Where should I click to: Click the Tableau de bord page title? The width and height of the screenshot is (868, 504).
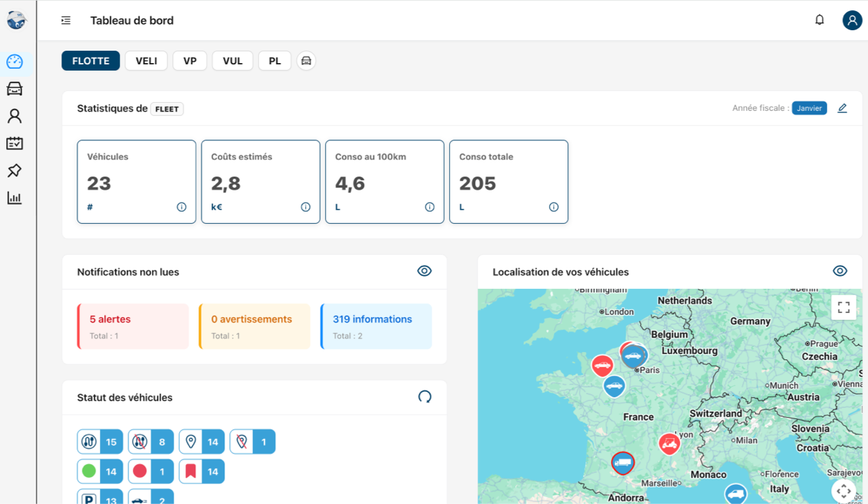tap(132, 21)
